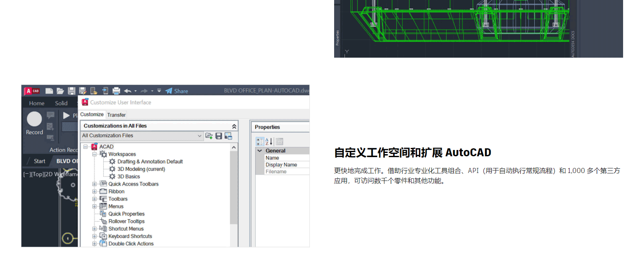Expand the Ribbon tree node
The width and height of the screenshot is (644, 272).
(95, 191)
